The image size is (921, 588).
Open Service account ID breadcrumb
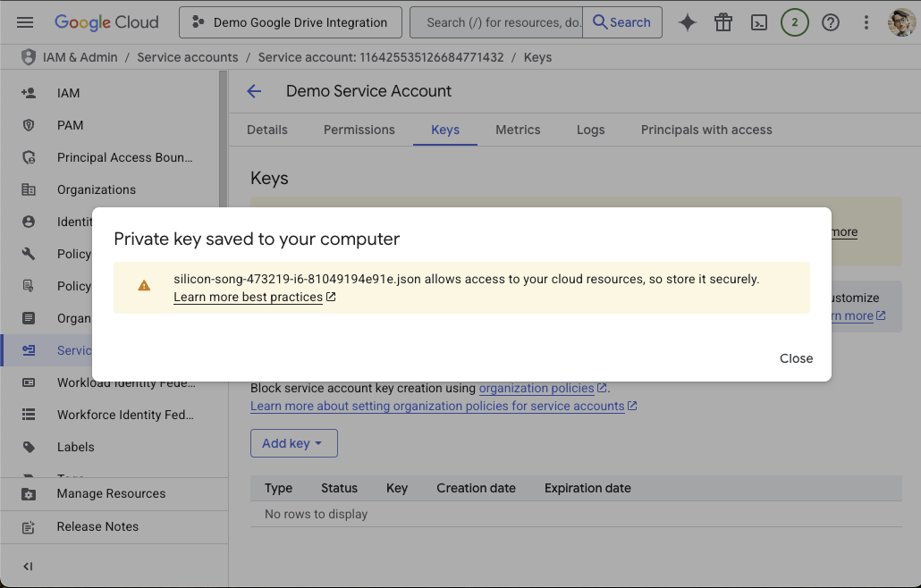coord(381,57)
